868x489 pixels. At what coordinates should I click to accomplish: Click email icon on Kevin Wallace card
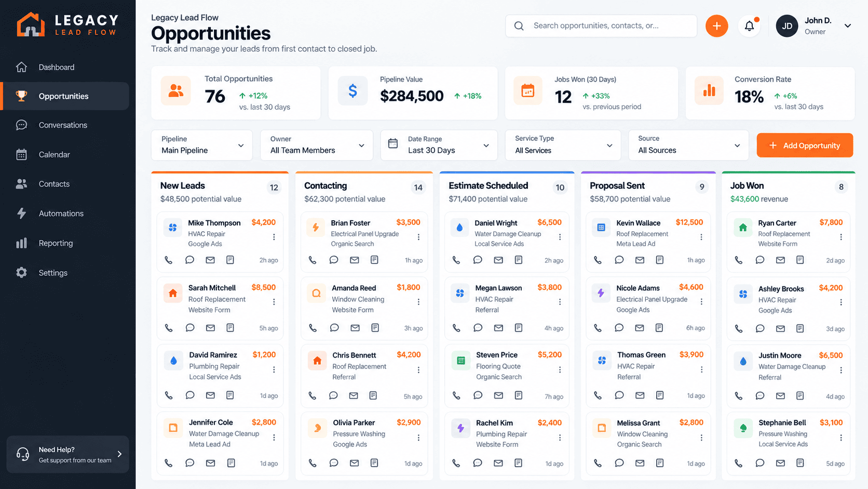click(x=640, y=260)
